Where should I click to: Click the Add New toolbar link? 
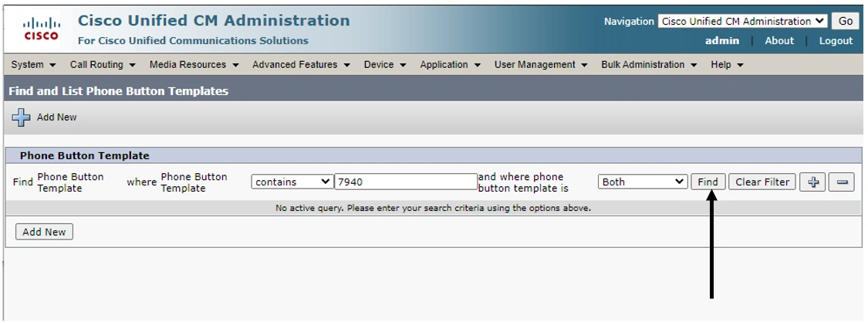[56, 117]
